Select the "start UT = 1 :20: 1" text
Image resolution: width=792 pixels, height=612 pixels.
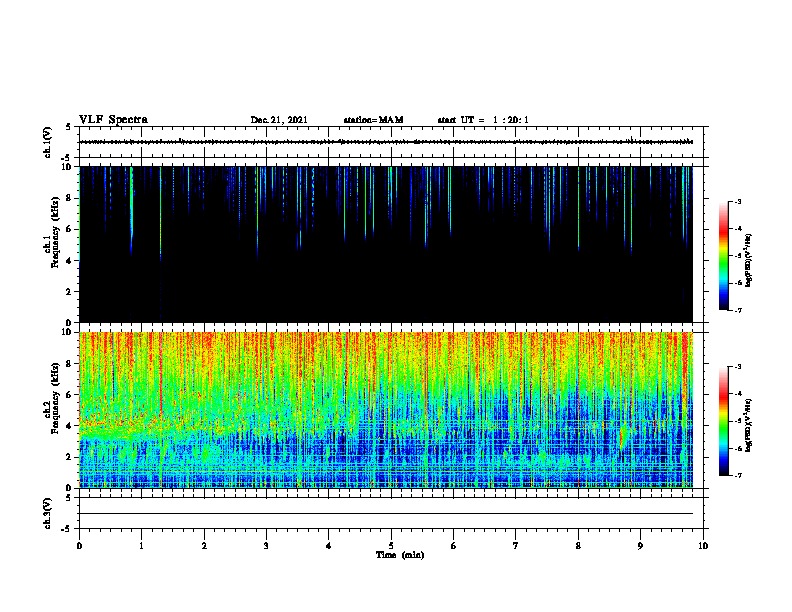pyautogui.click(x=483, y=120)
